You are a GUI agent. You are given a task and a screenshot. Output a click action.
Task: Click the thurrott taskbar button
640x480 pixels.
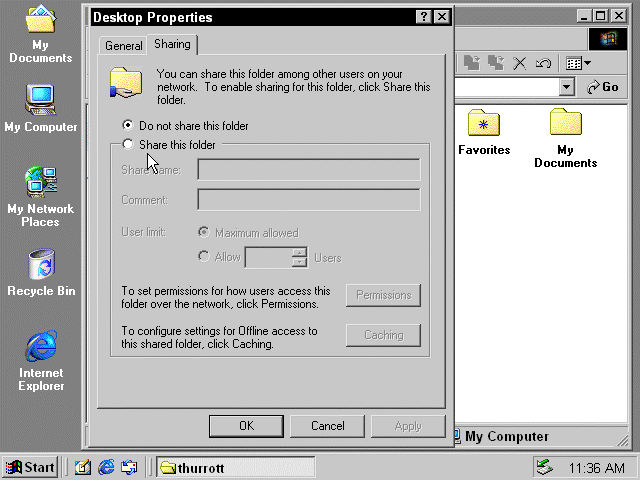235,467
